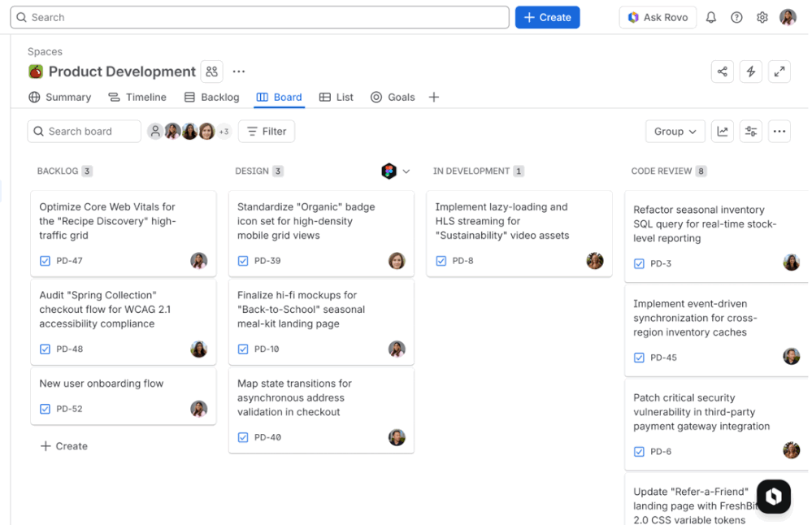812x525 pixels.
Task: Click the notifications bell icon
Action: 710,17
